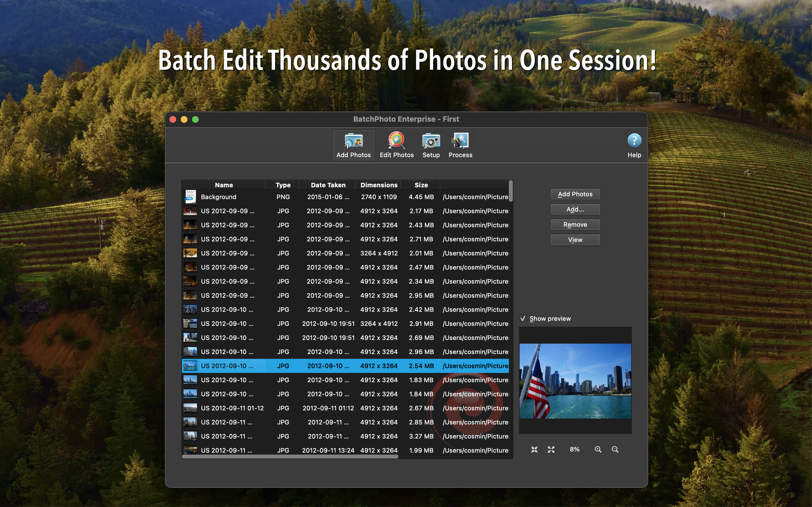Open the Add... dropdown button

tap(575, 209)
